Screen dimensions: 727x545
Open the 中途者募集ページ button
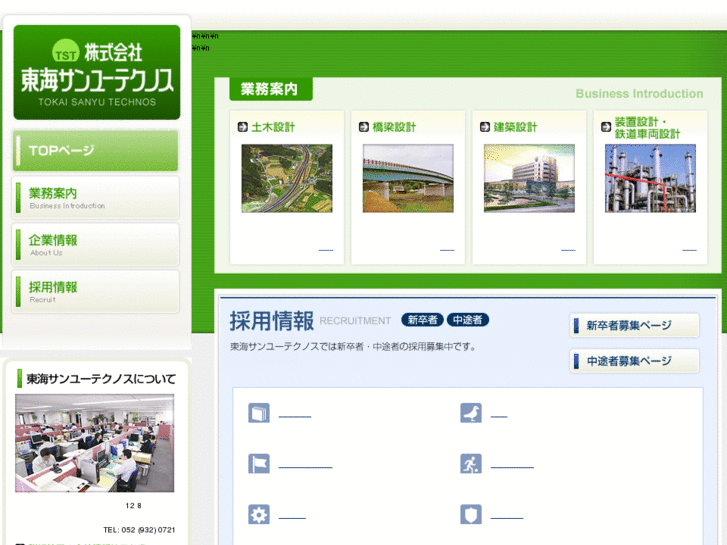click(634, 361)
